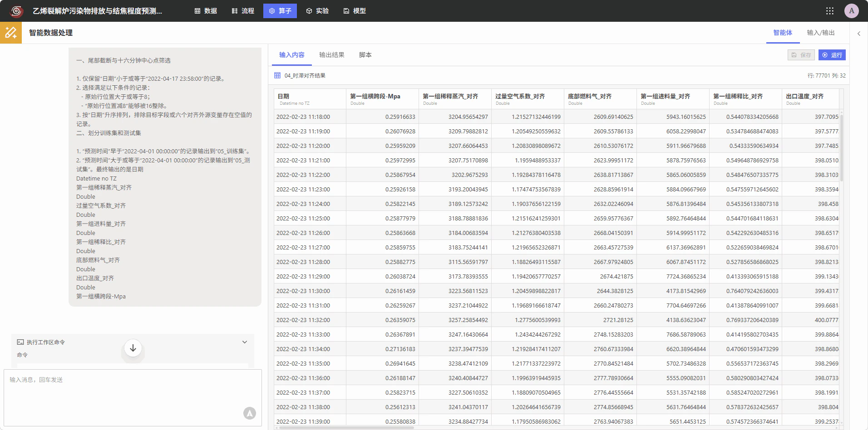Click the send message arrow icon
Image resolution: width=868 pixels, height=430 pixels.
tap(250, 413)
